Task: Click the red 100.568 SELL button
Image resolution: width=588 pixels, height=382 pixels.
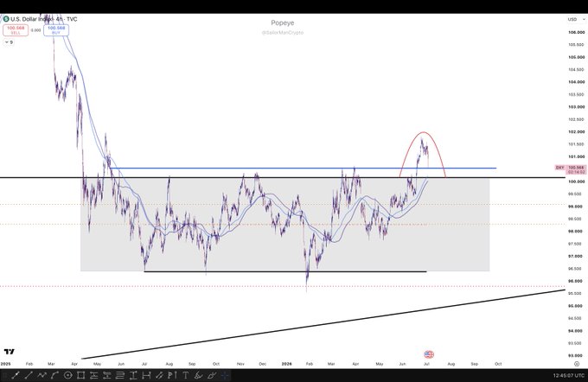Action: [x=16, y=30]
